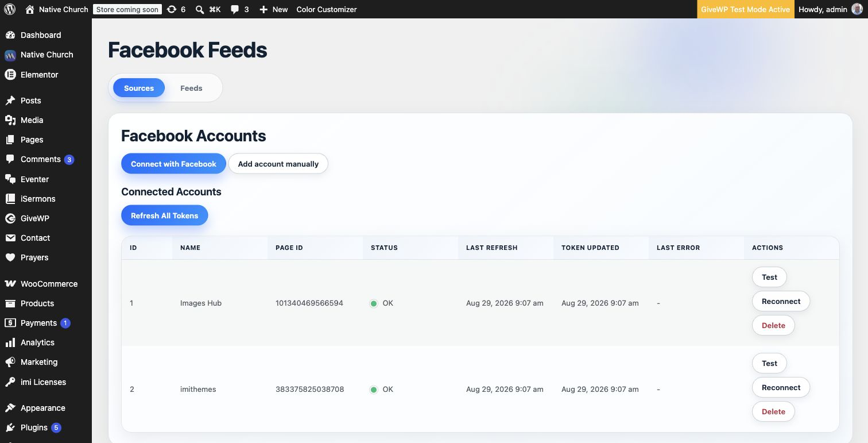
Task: Switch to the Feeds tab
Action: pos(191,88)
